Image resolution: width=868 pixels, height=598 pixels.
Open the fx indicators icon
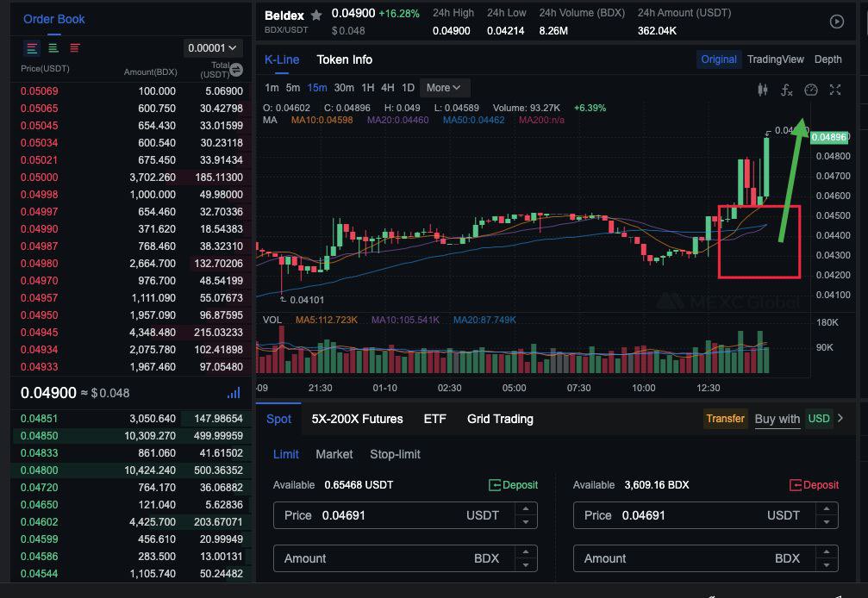(x=787, y=90)
